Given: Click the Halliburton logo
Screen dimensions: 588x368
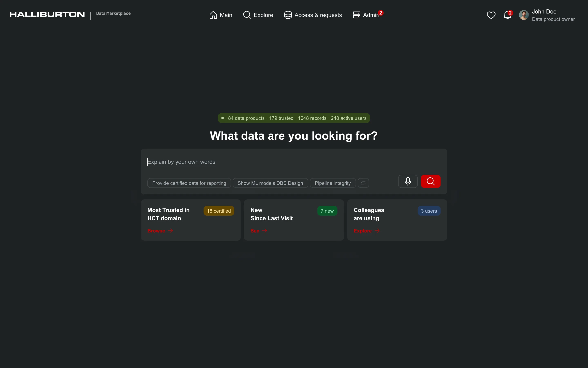Looking at the screenshot, I should tap(47, 14).
